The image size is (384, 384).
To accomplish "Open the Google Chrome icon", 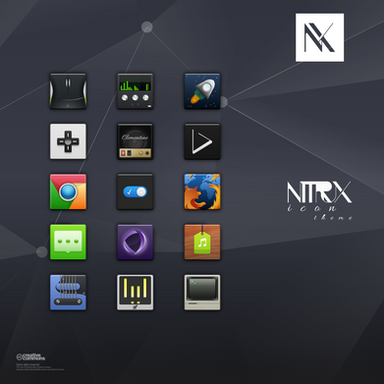I will [x=68, y=192].
